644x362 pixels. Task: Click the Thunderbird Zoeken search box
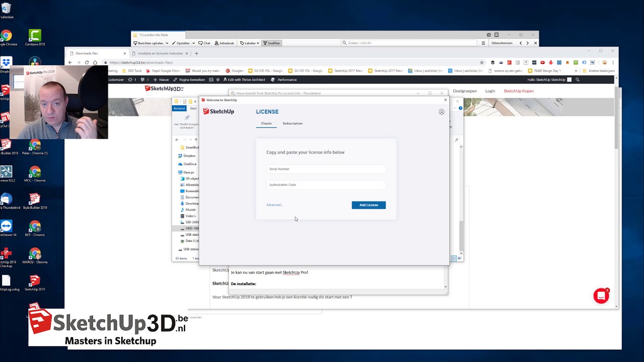[409, 43]
